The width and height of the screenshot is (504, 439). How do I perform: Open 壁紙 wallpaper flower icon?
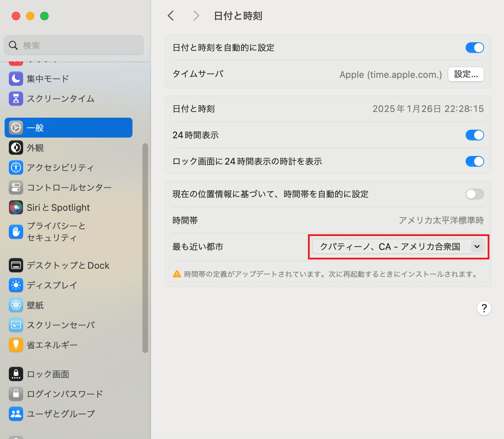(16, 305)
